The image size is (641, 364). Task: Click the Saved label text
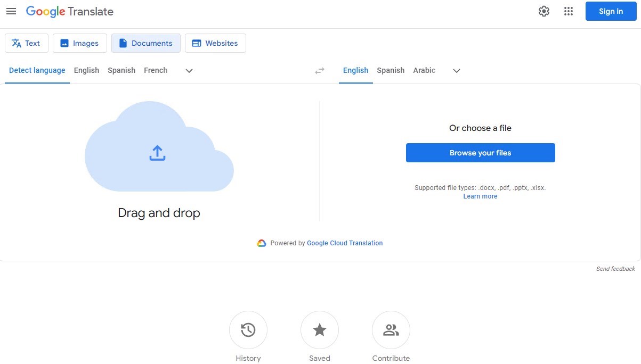320,358
